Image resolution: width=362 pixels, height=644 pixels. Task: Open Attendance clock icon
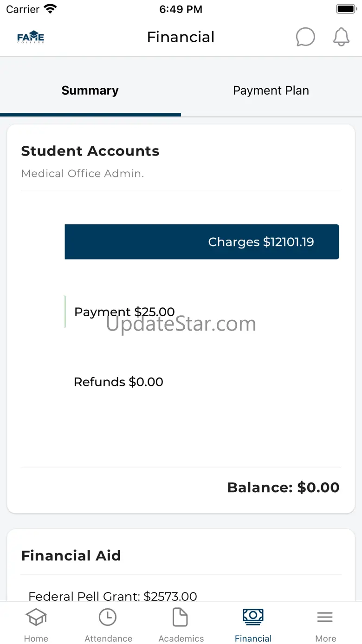tap(108, 618)
